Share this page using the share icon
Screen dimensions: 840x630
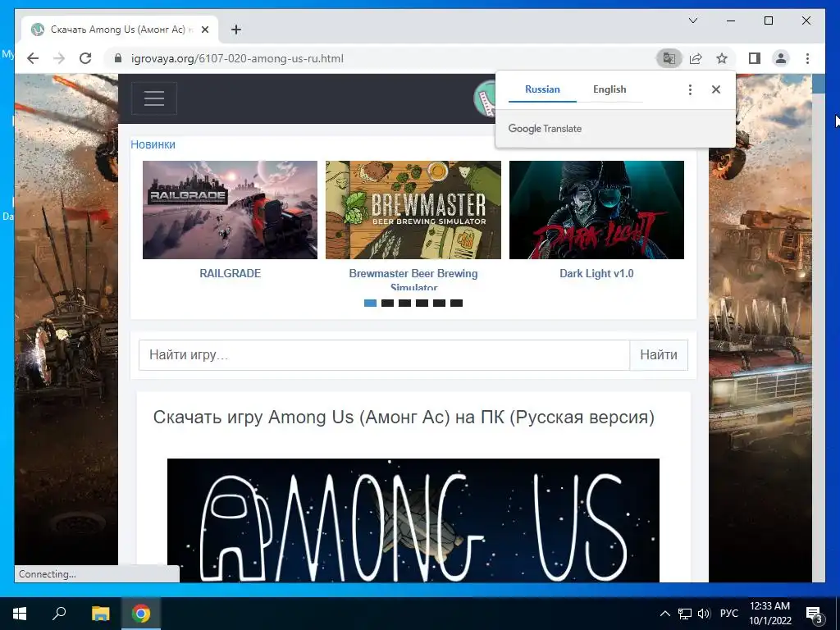[x=696, y=58]
